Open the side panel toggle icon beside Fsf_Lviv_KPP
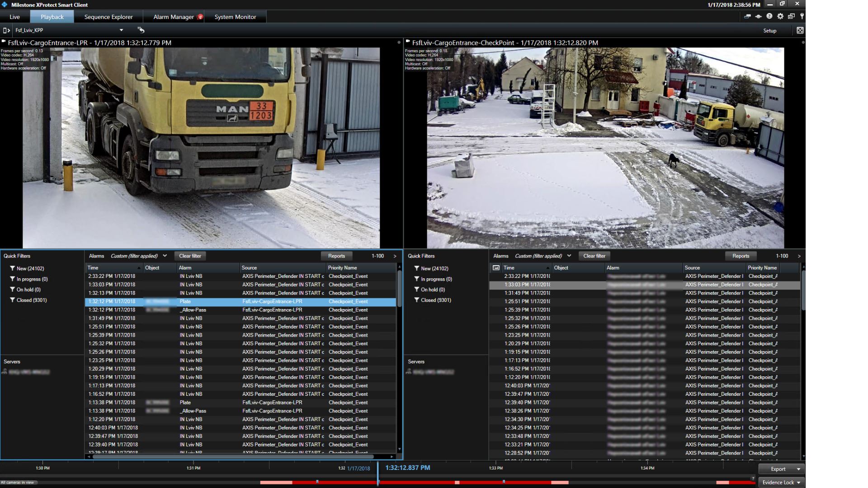 (x=6, y=30)
